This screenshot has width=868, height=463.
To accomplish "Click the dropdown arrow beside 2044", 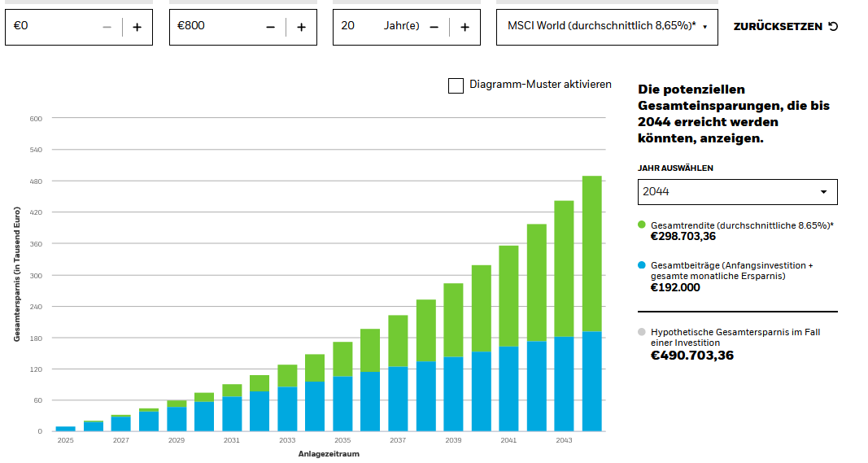I will pyautogui.click(x=824, y=191).
